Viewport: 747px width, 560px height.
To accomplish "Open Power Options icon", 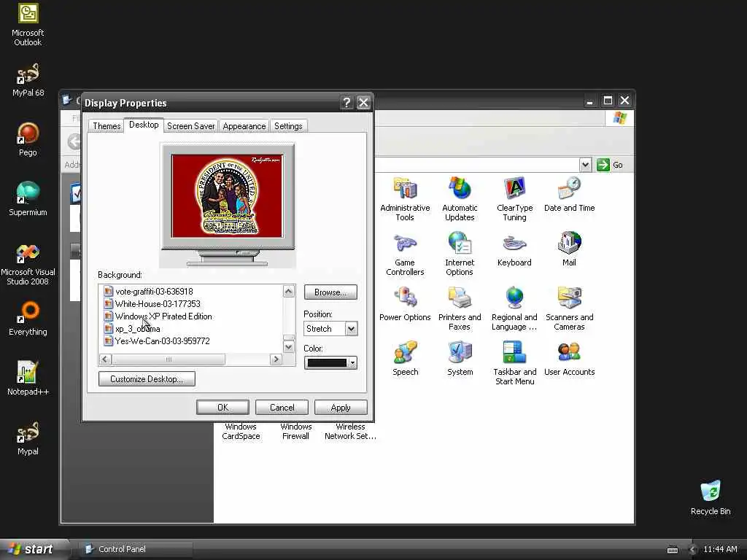I will pyautogui.click(x=404, y=304).
